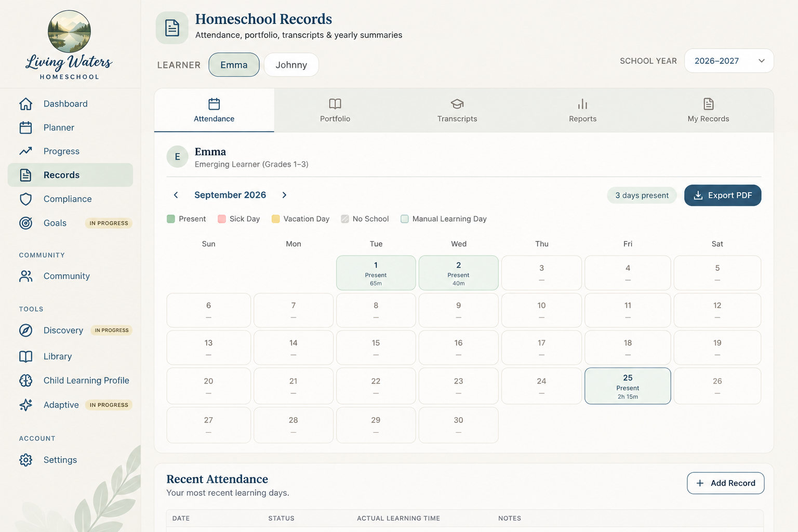Click the yellow Vacation Day legend swatch
The image size is (798, 532).
(x=276, y=219)
